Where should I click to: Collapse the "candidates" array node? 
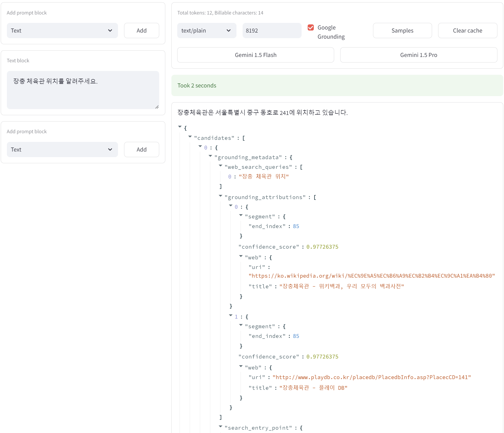(190, 137)
